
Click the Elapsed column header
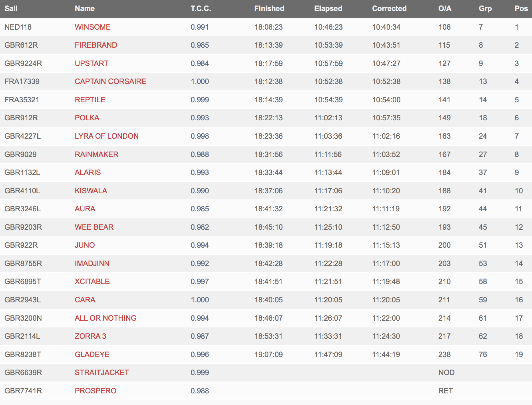[x=328, y=9]
